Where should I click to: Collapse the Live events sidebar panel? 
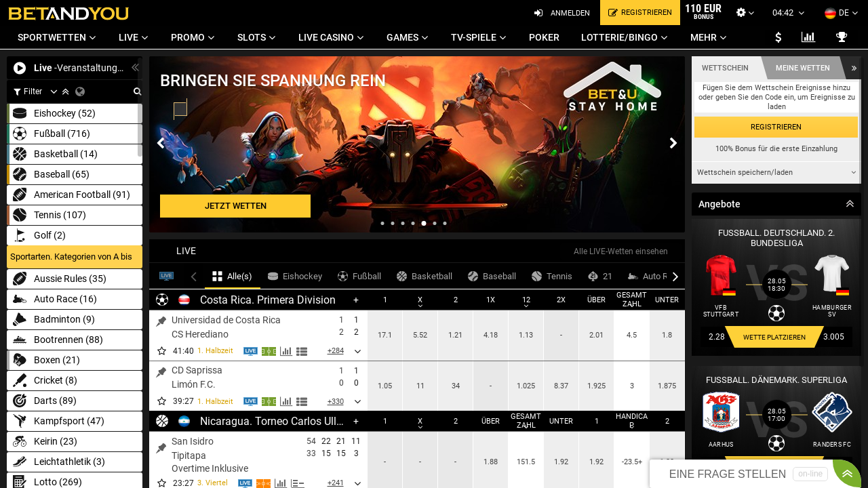pos(135,68)
